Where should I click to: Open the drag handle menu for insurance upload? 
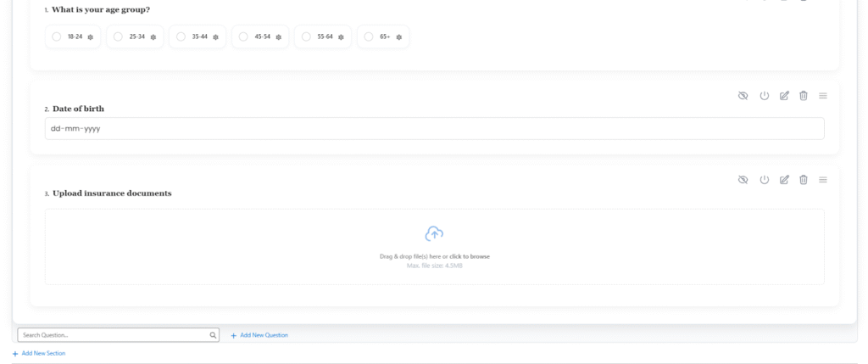pos(823,180)
